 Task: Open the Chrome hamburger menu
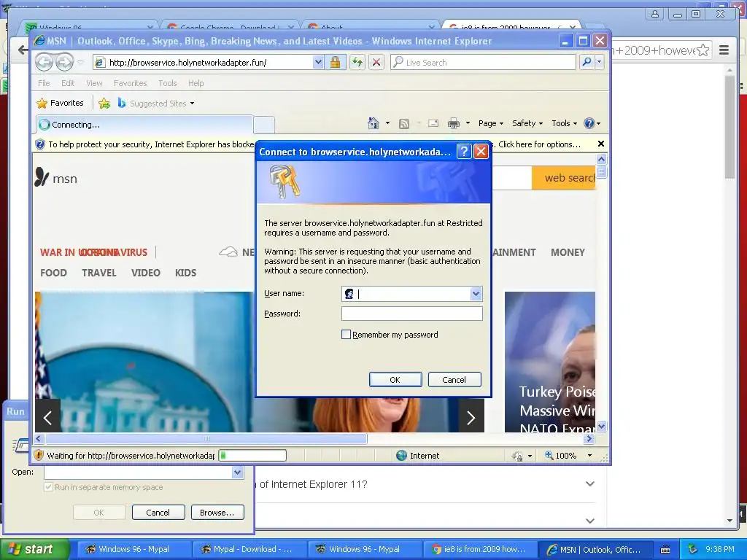[x=724, y=50]
